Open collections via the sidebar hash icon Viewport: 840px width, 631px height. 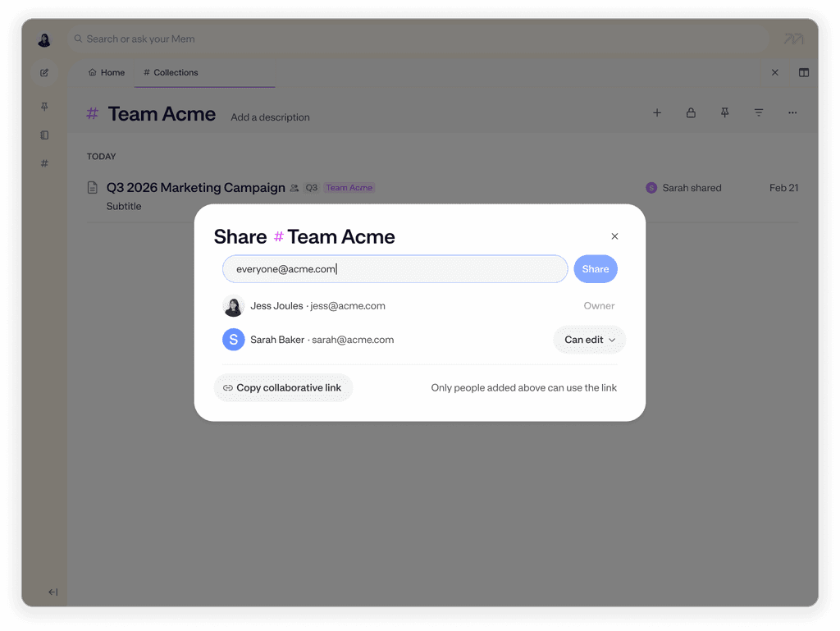[44, 163]
